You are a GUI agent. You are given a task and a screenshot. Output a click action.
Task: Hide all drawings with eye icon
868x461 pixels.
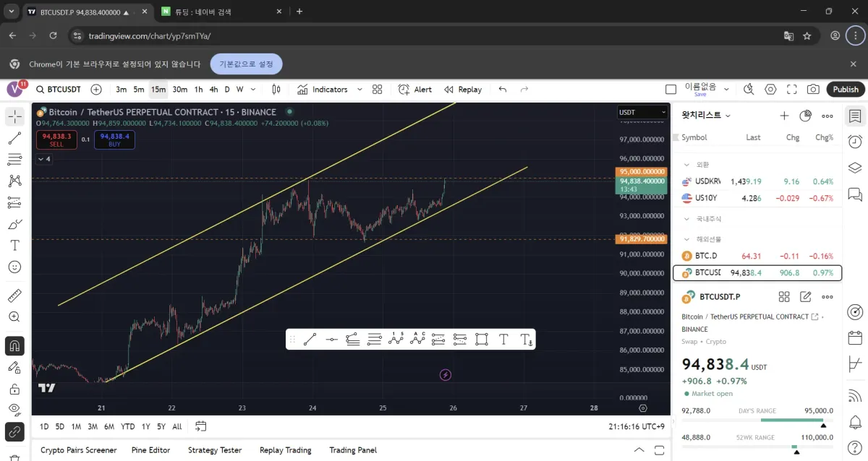tap(14, 410)
